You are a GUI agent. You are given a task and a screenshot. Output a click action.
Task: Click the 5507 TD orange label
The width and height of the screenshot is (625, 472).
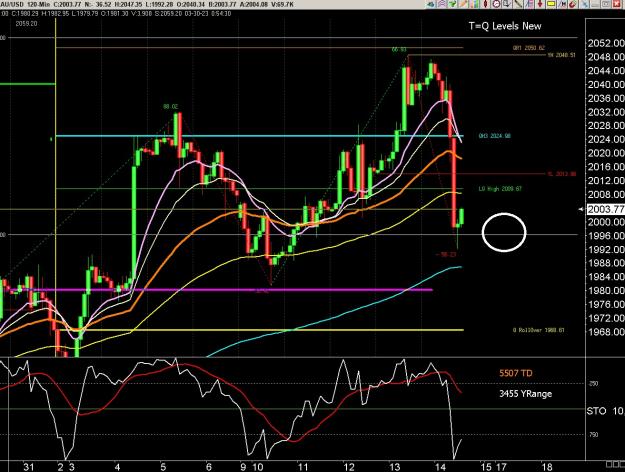click(516, 373)
